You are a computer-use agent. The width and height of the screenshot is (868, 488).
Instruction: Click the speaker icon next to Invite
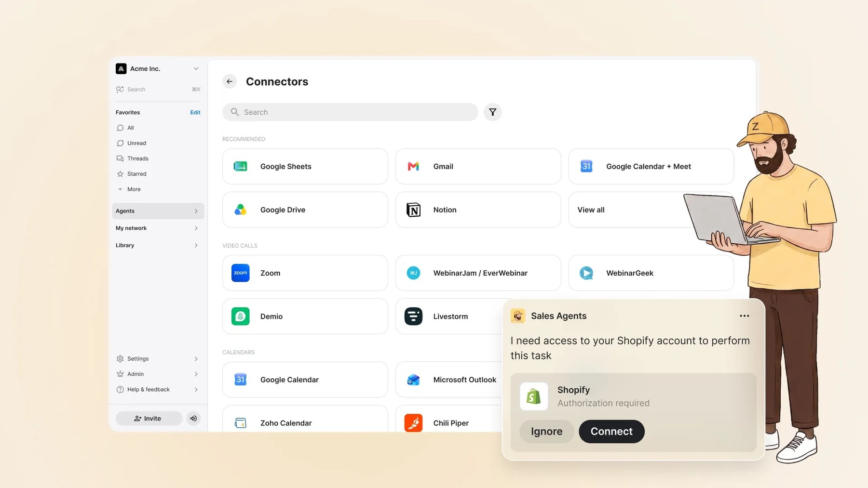(193, 418)
